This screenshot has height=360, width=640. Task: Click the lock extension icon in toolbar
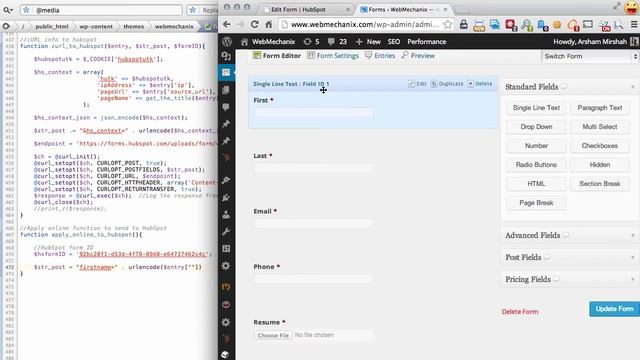click(464, 24)
